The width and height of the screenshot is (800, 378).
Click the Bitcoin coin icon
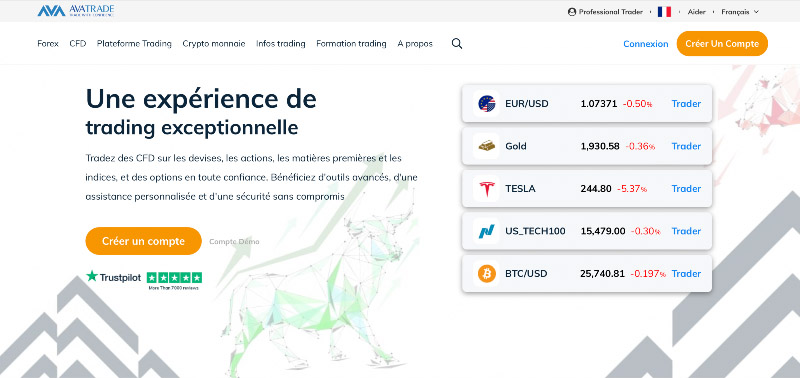pyautogui.click(x=486, y=274)
